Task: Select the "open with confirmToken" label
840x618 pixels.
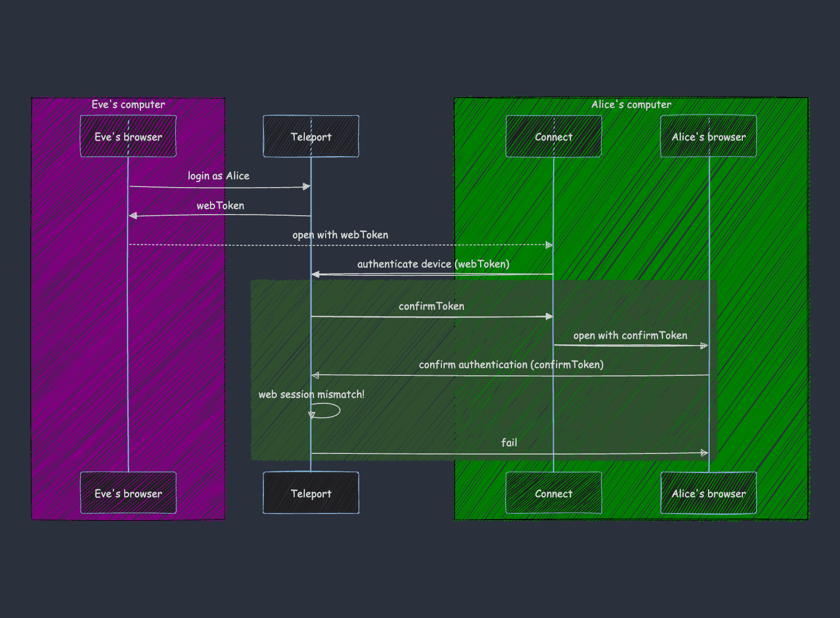Action: pos(630,335)
